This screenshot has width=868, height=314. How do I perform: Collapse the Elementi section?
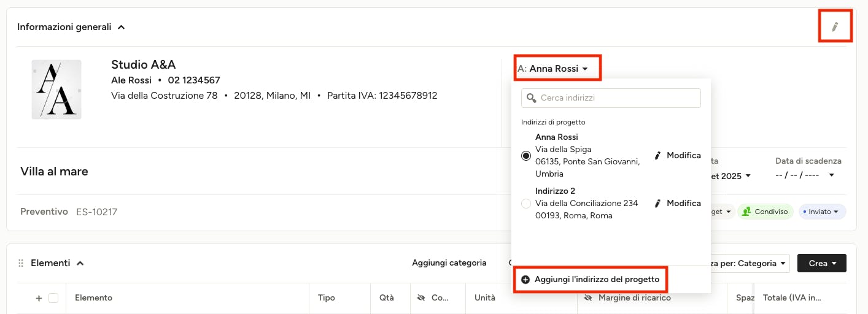(x=80, y=263)
